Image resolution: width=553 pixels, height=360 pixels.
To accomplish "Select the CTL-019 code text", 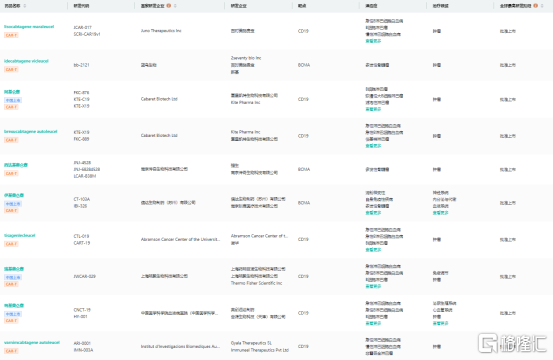I will tap(81, 236).
